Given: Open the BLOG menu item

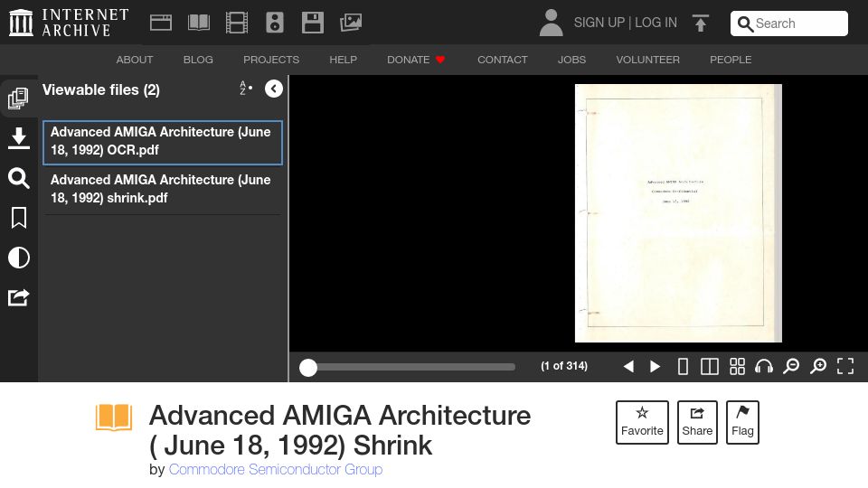Looking at the screenshot, I should point(198,60).
